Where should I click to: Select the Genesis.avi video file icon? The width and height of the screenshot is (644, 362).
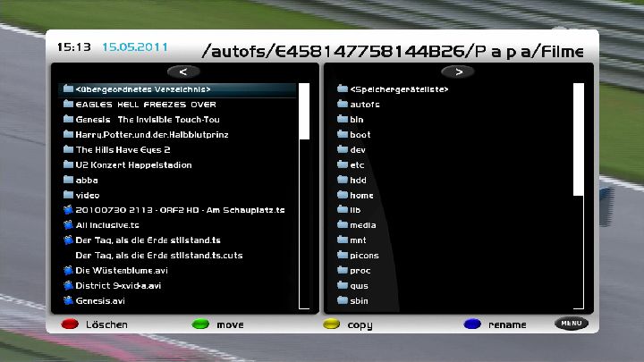click(x=68, y=301)
